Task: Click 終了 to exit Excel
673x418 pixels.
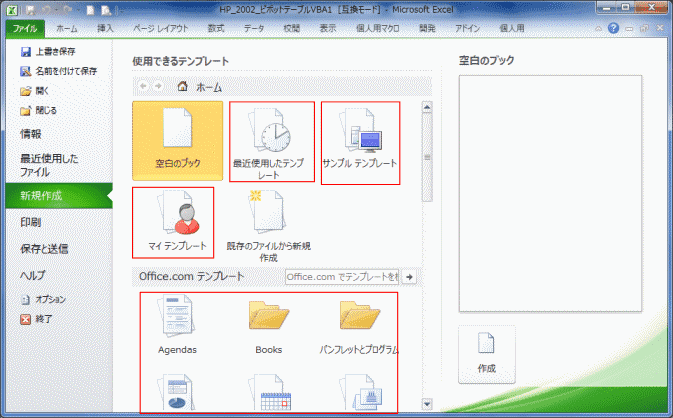Action: [x=36, y=319]
